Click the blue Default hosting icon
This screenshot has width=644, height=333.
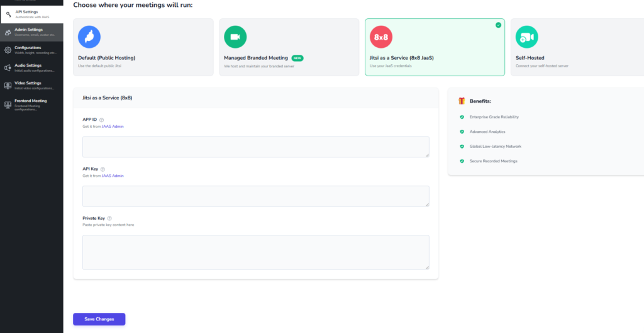pos(89,37)
